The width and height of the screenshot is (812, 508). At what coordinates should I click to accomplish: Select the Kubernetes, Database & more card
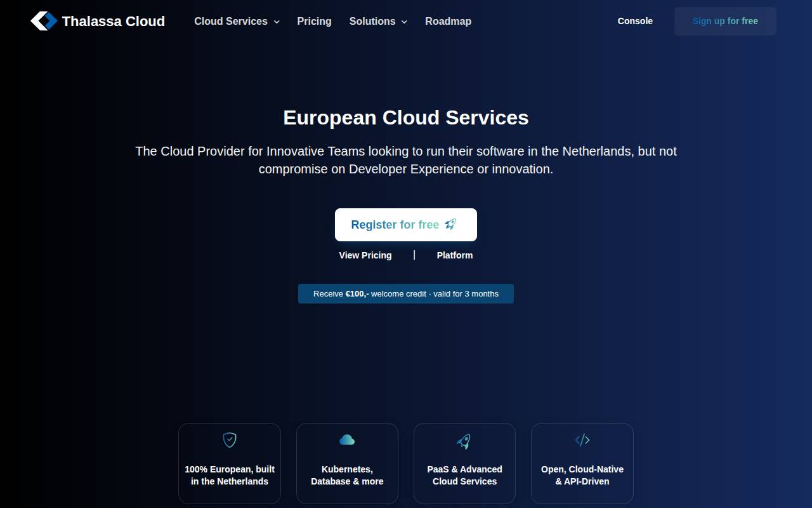pyautogui.click(x=347, y=464)
